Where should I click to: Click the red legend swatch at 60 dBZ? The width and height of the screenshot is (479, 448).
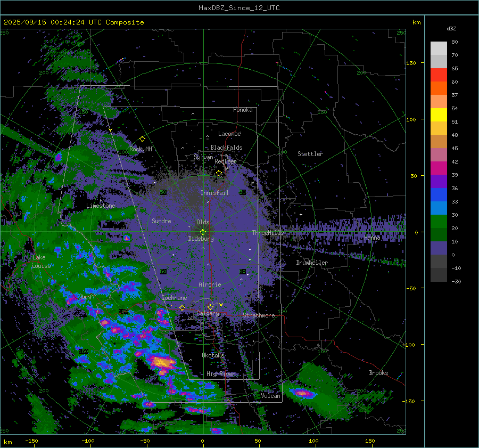click(439, 75)
